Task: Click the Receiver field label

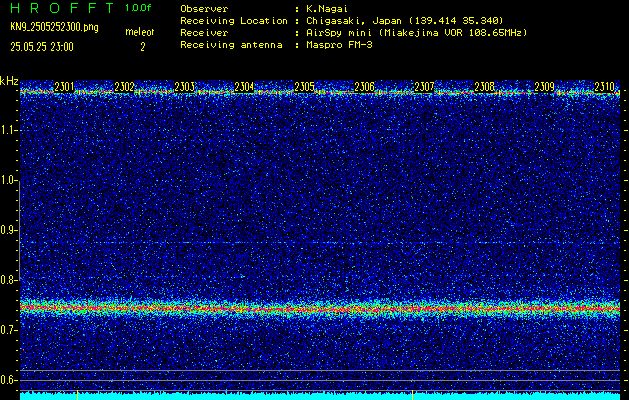Action: coord(204,32)
